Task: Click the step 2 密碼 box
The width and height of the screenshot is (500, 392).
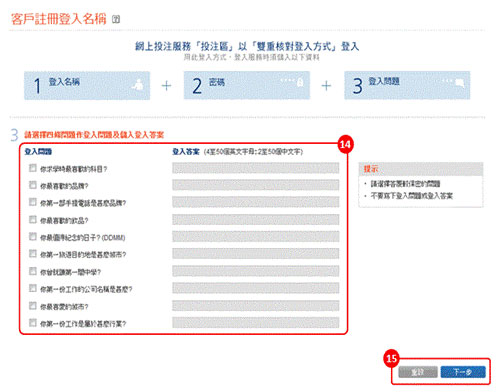Action: (x=247, y=85)
